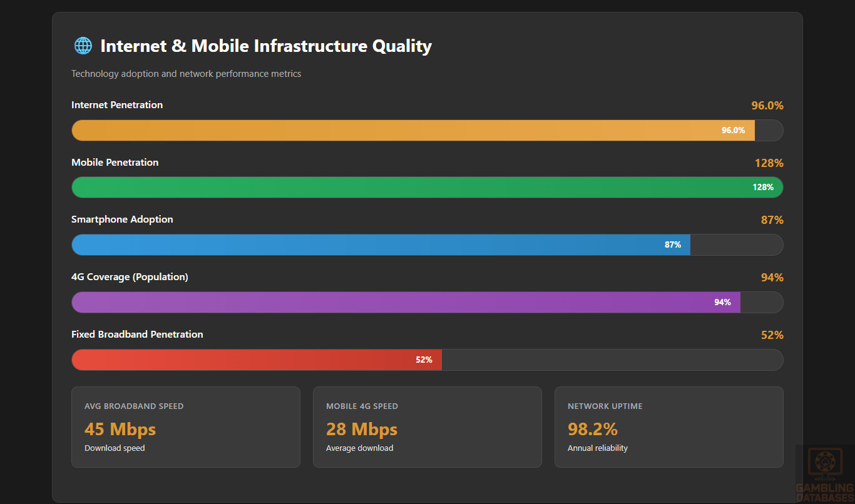Click the purple 4G Coverage progress bar
The width and height of the screenshot is (855, 504).
click(406, 303)
